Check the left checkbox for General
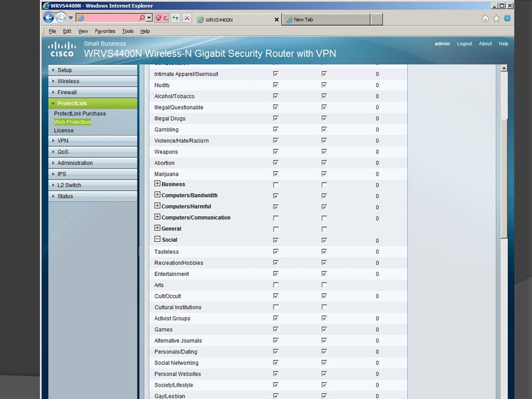 (275, 229)
